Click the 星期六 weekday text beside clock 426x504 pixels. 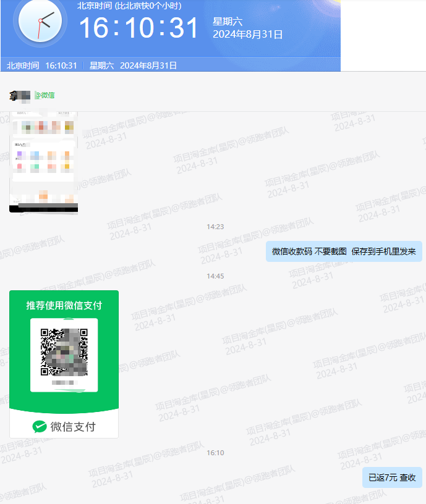tap(227, 22)
